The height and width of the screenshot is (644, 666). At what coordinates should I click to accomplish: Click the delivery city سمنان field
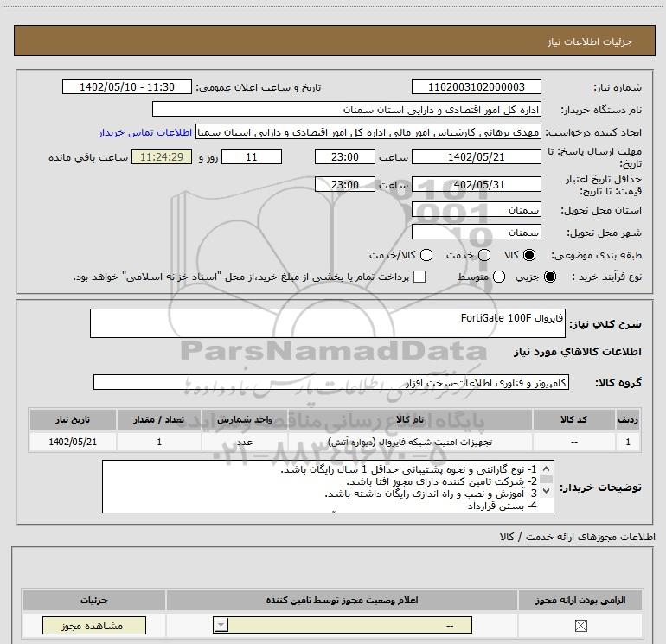click(x=476, y=232)
